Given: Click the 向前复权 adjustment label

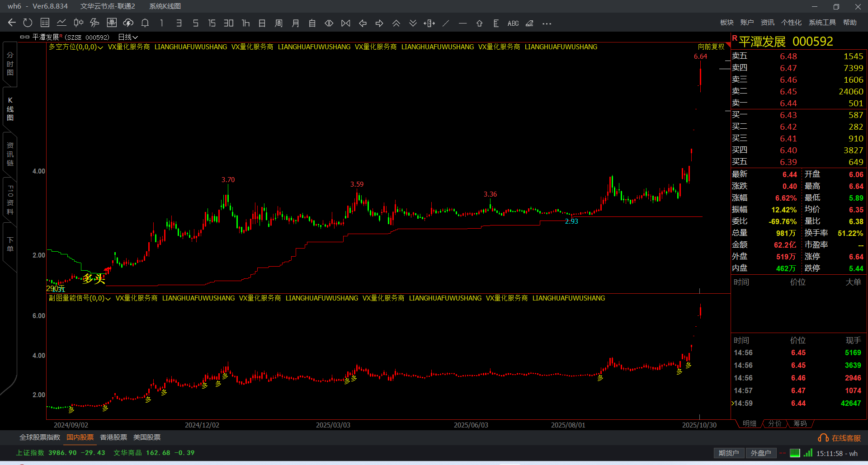Looking at the screenshot, I should 711,47.
